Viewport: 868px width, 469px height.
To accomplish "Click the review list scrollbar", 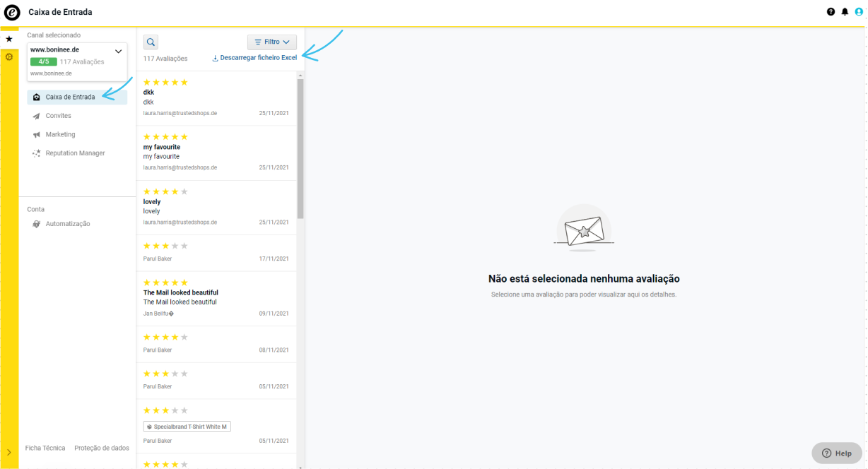I will pos(300,148).
